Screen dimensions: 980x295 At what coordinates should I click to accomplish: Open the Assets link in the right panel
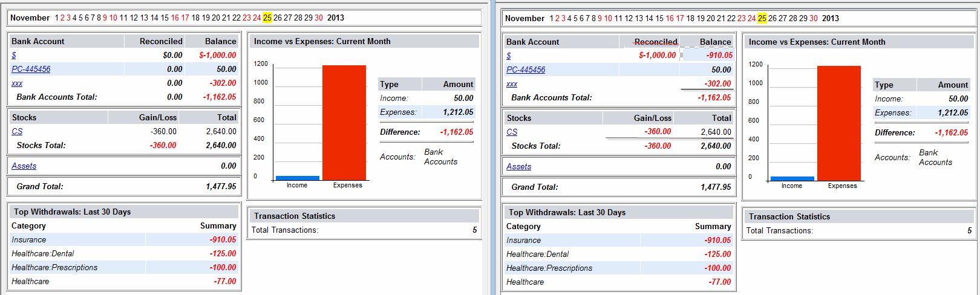tap(519, 166)
